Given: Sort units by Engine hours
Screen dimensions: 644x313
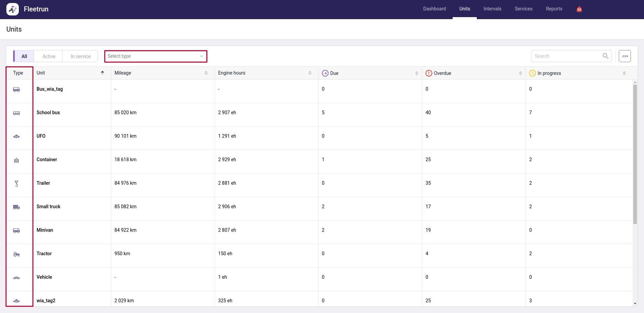Looking at the screenshot, I should (310, 73).
